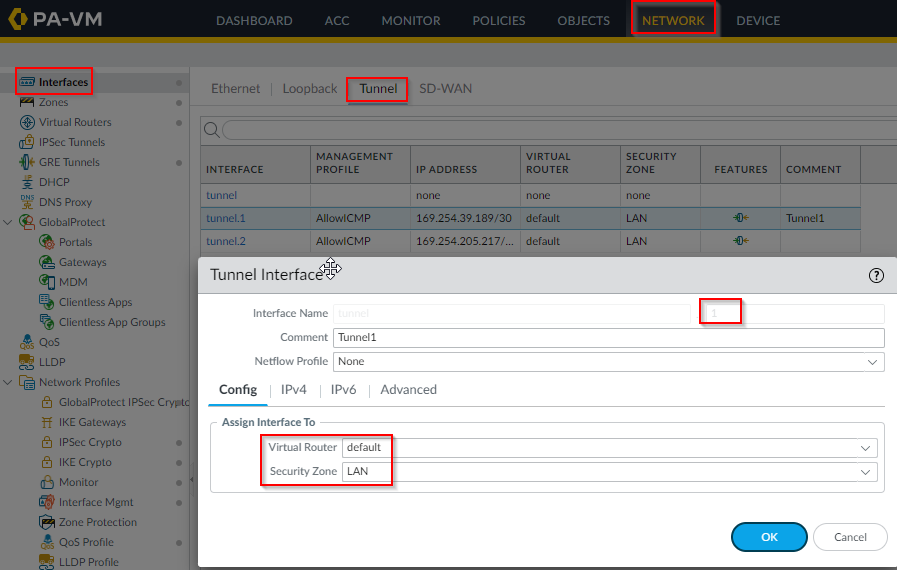Click the DNS Proxy icon
The image size is (897, 570).
27,202
